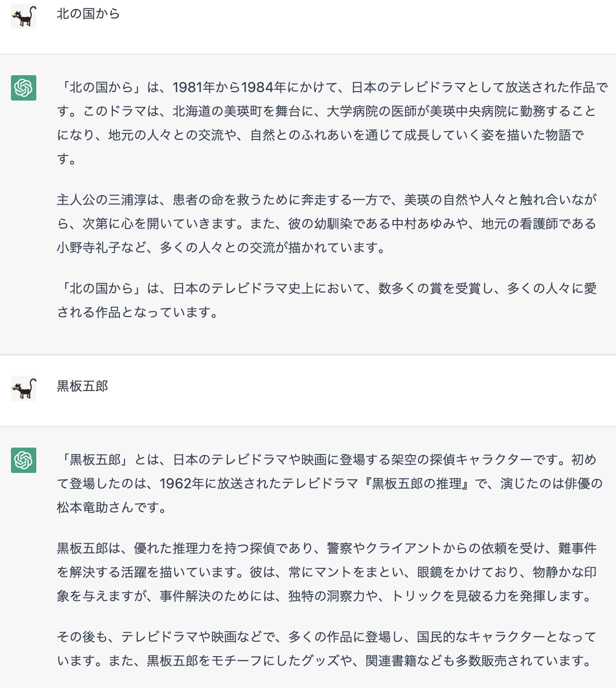Click the text 関連書籍なども多数販売されています

pyautogui.click(x=478, y=661)
